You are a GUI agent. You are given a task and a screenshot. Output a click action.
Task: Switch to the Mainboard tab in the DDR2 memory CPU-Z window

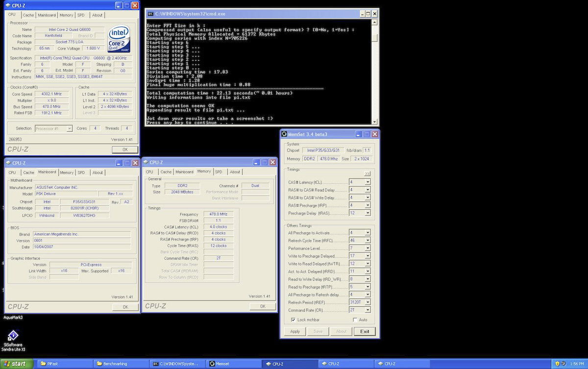tap(184, 172)
